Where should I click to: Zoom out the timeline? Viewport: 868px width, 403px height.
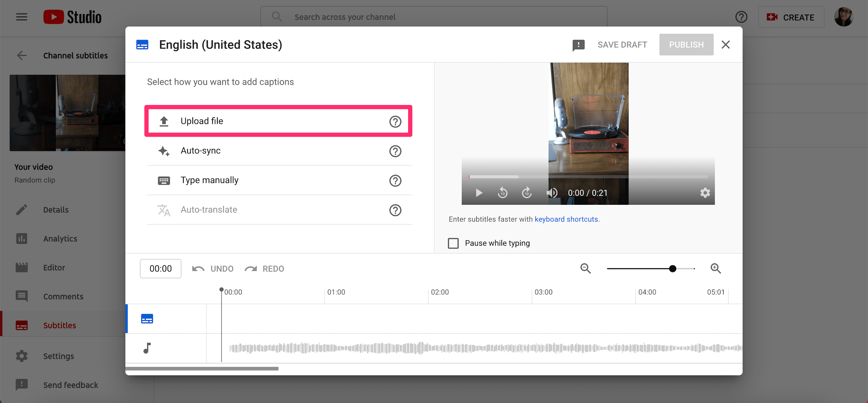click(585, 268)
